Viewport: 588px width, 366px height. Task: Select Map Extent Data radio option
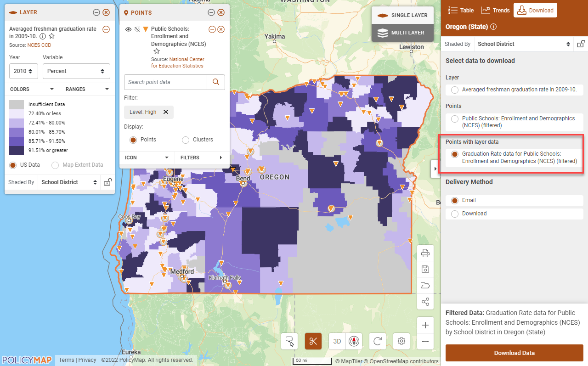[x=55, y=165]
